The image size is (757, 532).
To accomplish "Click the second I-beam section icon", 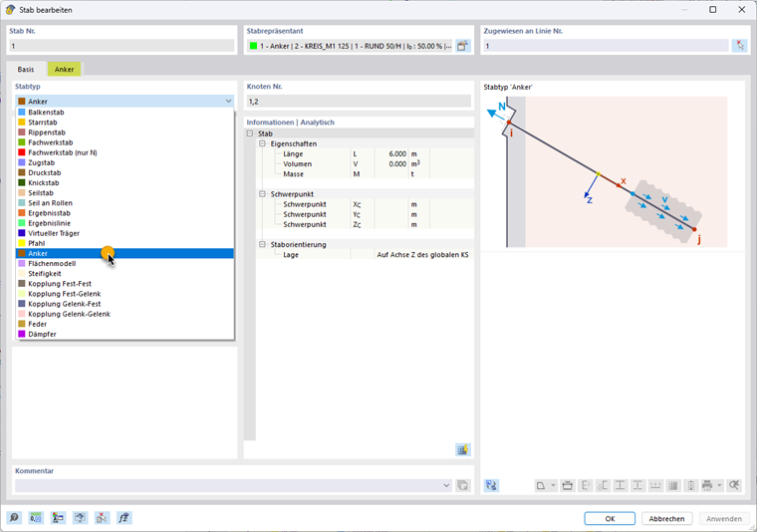I will point(637,485).
